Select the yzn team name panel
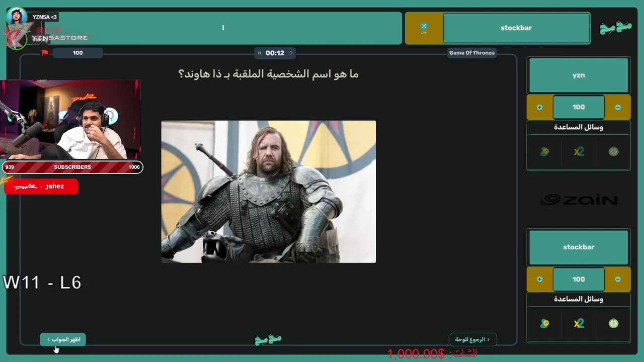 pos(579,75)
